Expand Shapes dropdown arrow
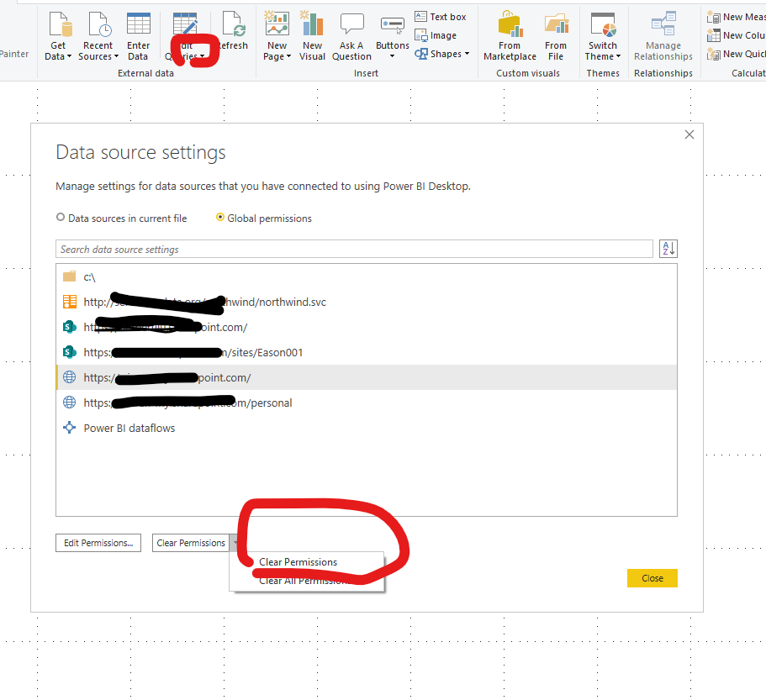 point(467,54)
